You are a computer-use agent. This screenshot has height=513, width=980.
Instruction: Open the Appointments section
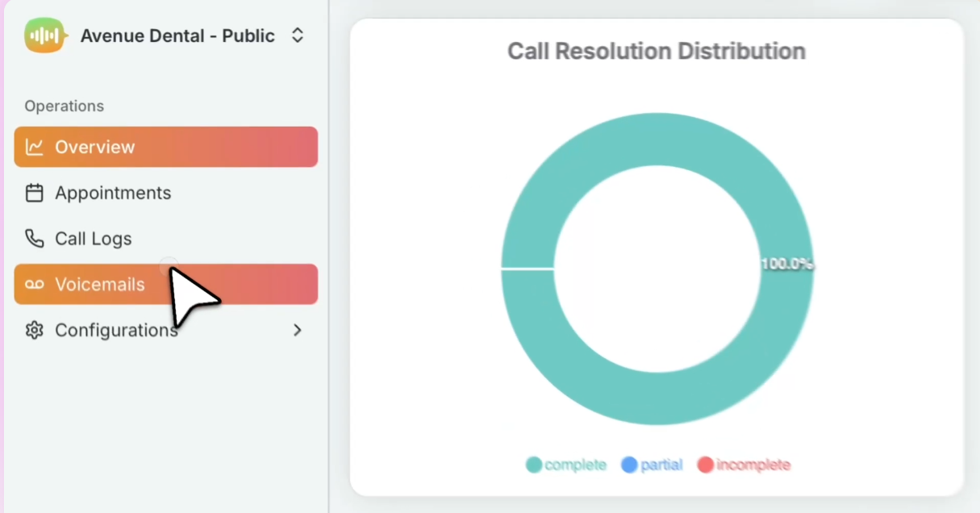pos(113,193)
